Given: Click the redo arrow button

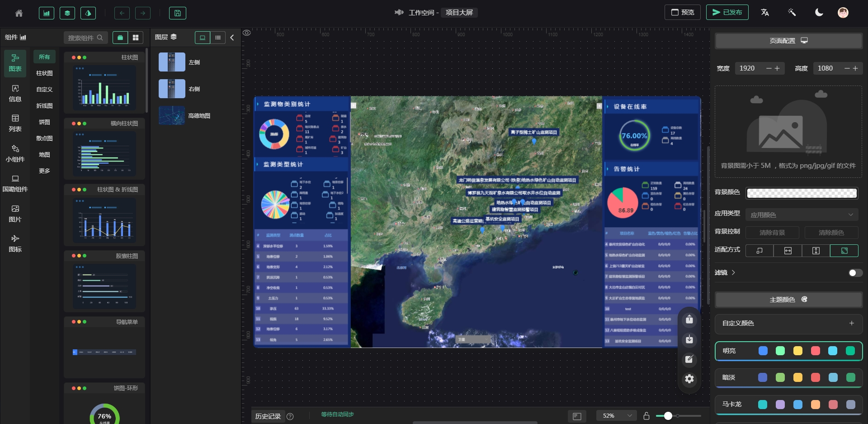Looking at the screenshot, I should tap(143, 13).
